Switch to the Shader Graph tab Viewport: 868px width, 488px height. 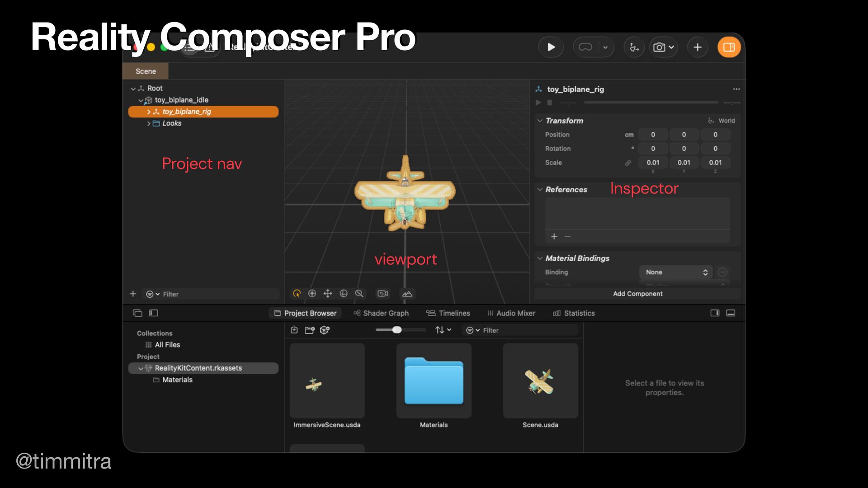[381, 313]
